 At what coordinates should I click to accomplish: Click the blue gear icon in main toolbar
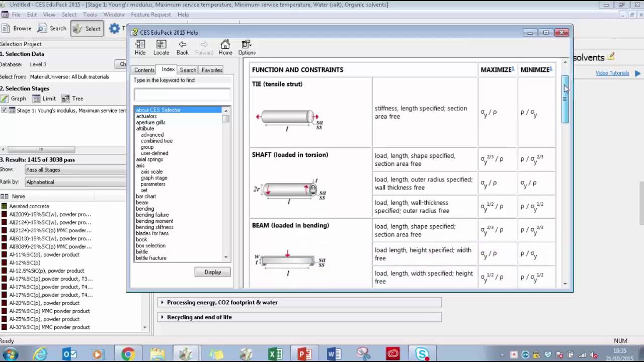pos(114,29)
